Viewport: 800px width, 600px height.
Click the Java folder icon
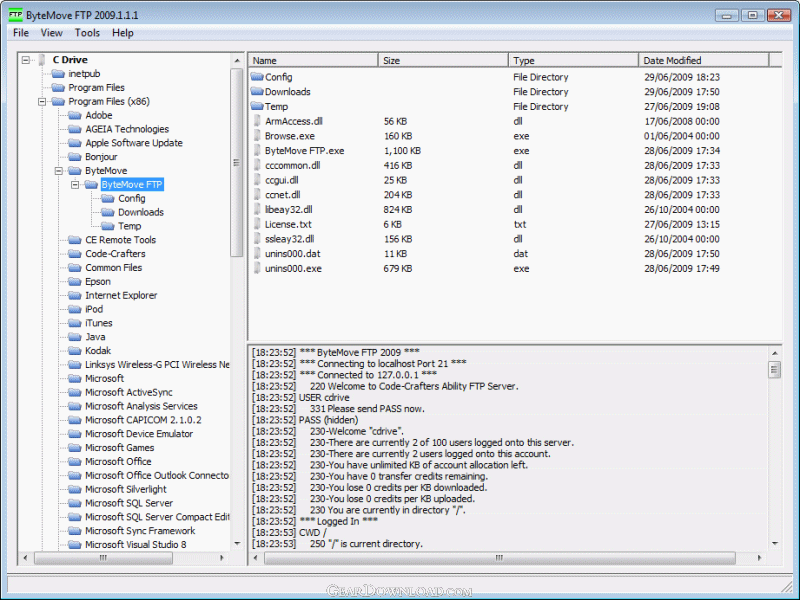click(75, 337)
